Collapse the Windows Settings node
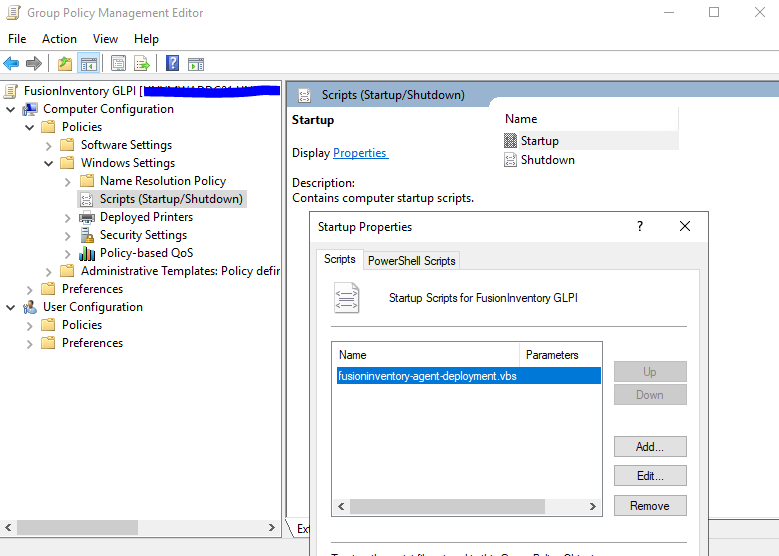The width and height of the screenshot is (779, 556). point(48,163)
